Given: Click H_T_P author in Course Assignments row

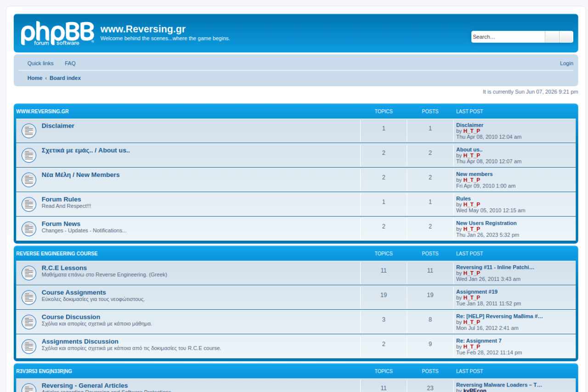Looking at the screenshot, I should (x=472, y=298).
